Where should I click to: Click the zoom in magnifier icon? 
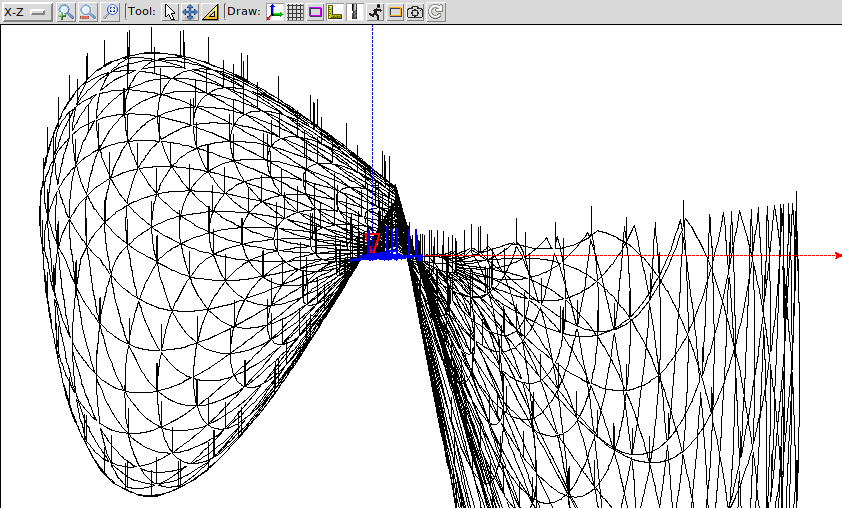point(66,12)
